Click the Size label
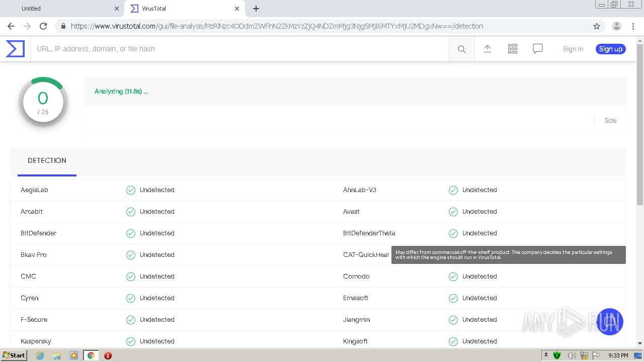Image resolution: width=644 pixels, height=362 pixels. (610, 121)
